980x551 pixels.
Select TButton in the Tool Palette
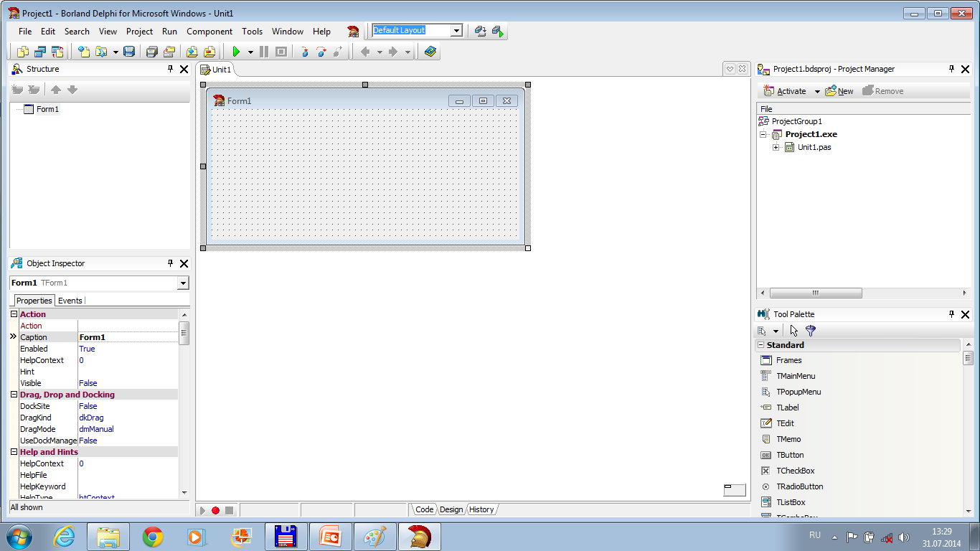[x=782, y=455]
